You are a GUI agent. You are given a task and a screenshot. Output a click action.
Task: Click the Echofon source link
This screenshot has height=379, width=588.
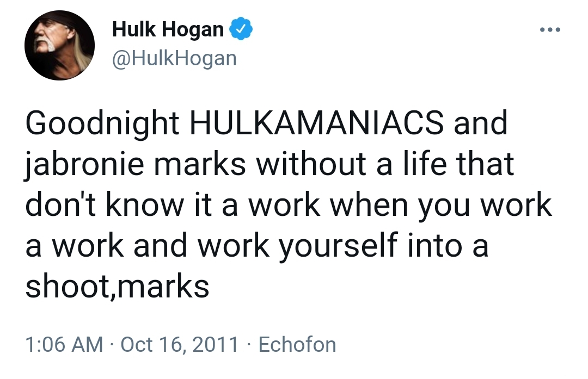297,345
